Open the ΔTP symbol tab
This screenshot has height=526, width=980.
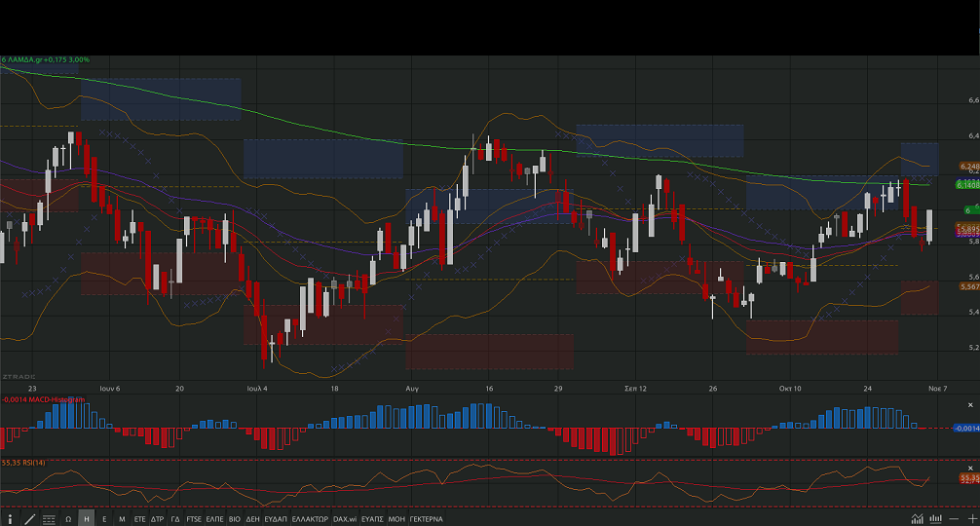point(157,518)
